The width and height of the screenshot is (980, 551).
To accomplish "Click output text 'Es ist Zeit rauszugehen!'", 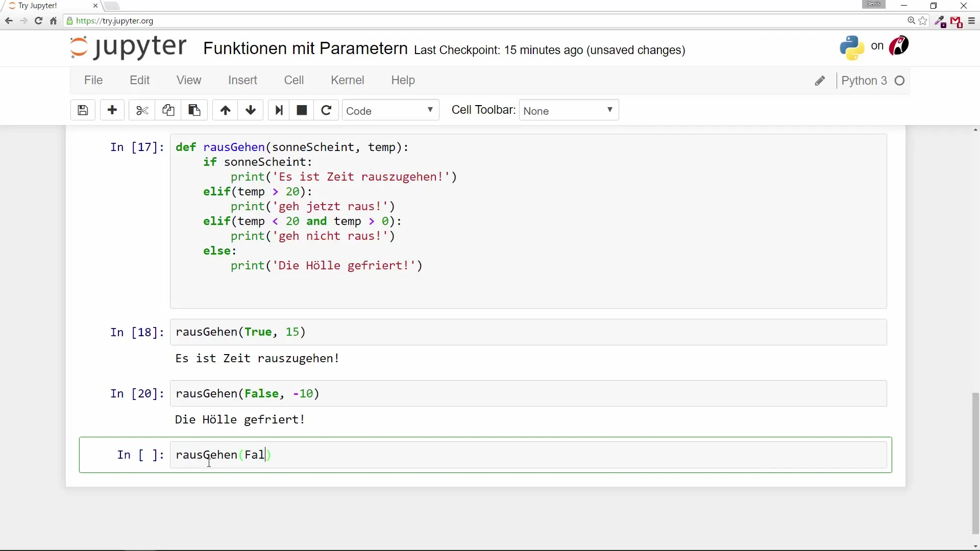I will (x=257, y=358).
